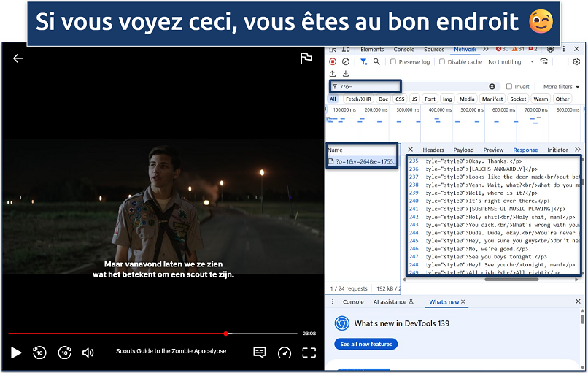This screenshot has height=373, width=588.
Task: Stop recording network log
Action: 333,62
